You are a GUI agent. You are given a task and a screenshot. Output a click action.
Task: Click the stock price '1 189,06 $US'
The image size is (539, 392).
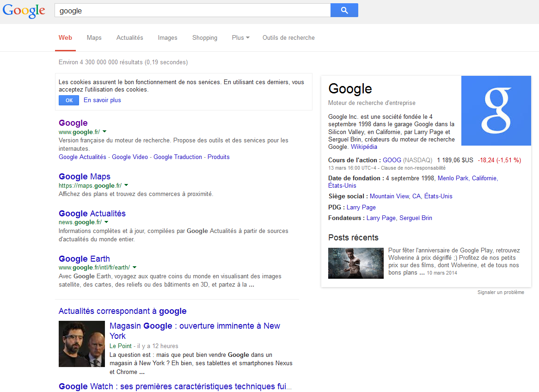coord(455,160)
